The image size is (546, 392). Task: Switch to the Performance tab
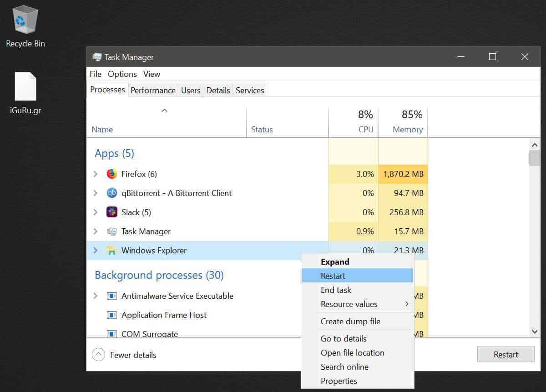[x=153, y=90]
